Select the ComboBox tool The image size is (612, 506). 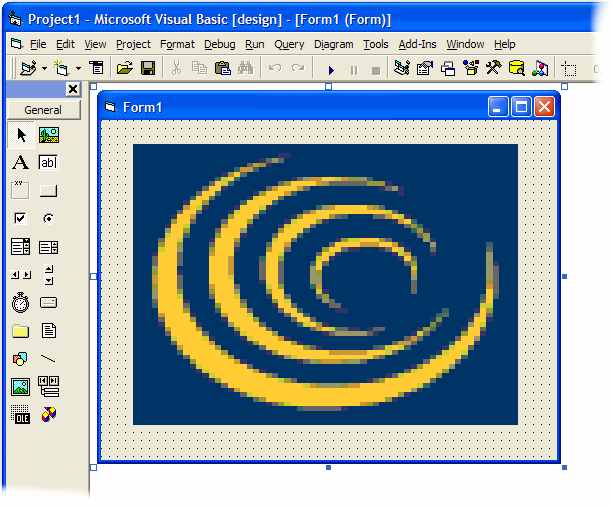coord(20,246)
